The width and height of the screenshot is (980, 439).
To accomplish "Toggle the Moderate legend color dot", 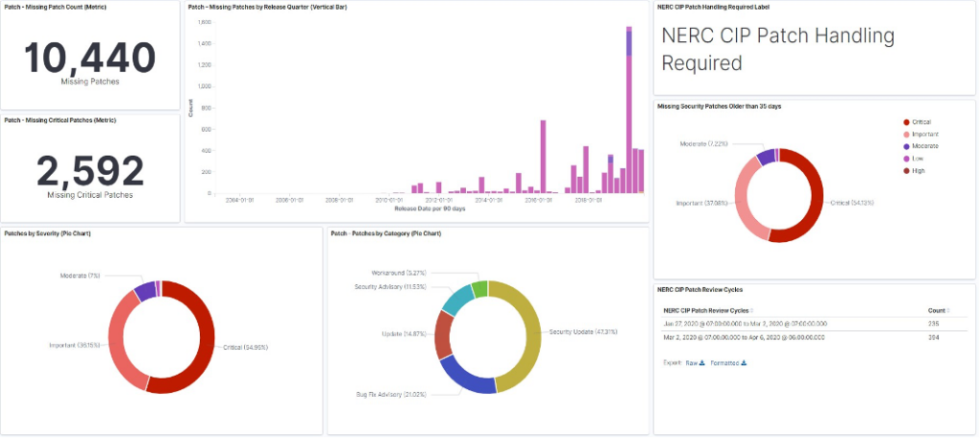I will (x=906, y=146).
